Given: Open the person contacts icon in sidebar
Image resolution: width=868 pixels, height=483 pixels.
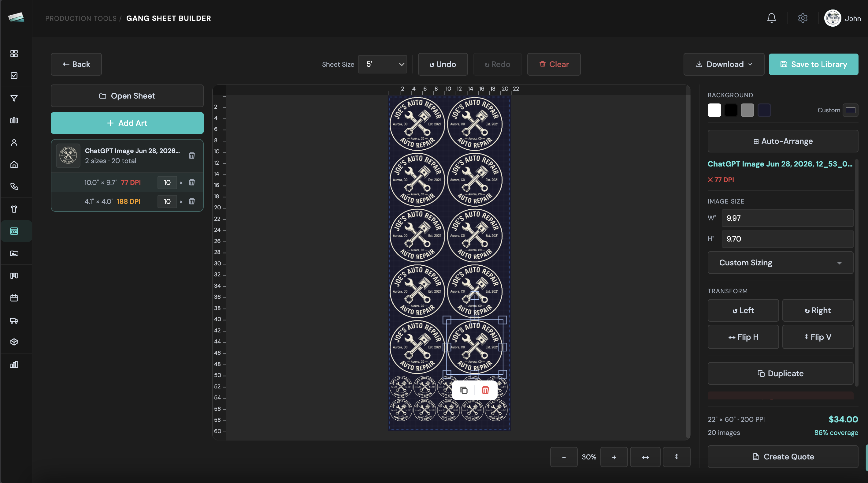Looking at the screenshot, I should pyautogui.click(x=14, y=143).
